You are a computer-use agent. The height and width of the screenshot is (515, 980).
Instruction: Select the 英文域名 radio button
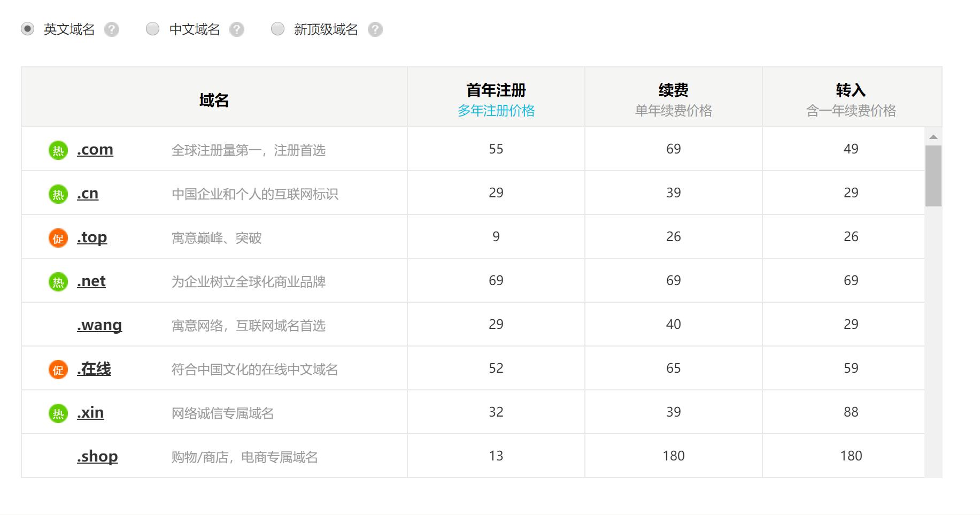point(27,29)
